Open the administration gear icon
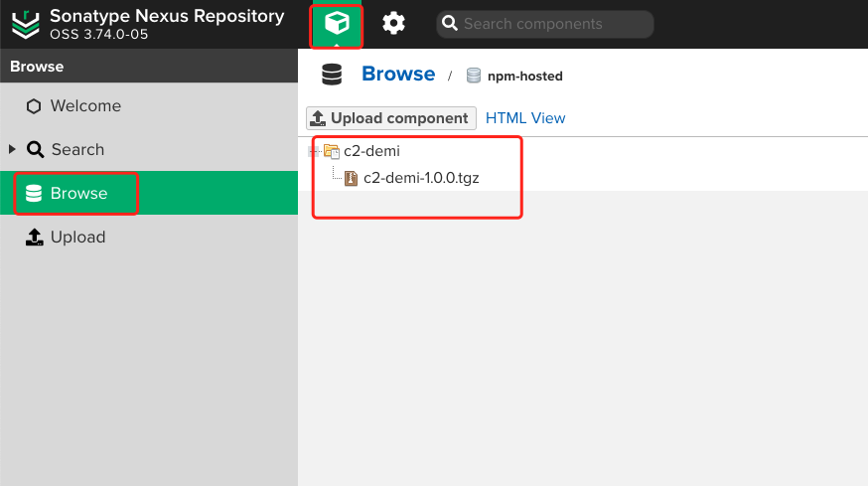 point(393,24)
